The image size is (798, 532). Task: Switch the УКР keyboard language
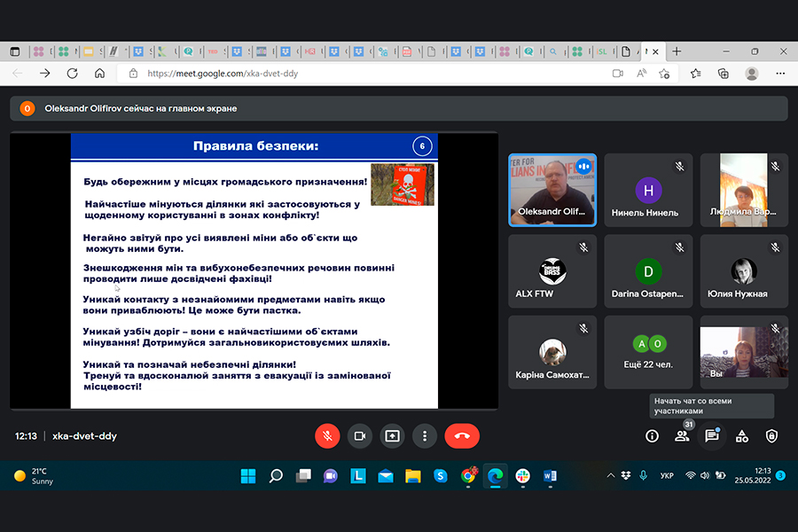[667, 475]
